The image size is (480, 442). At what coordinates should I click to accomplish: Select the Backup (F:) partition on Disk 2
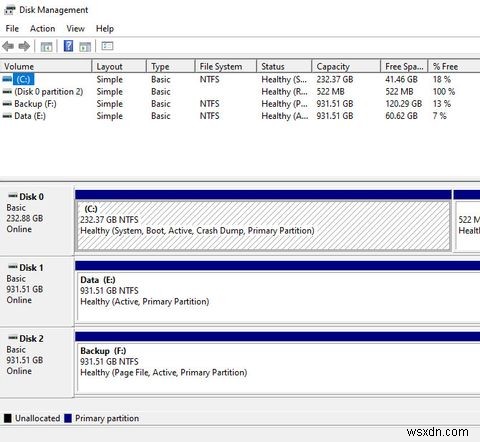[x=278, y=363]
